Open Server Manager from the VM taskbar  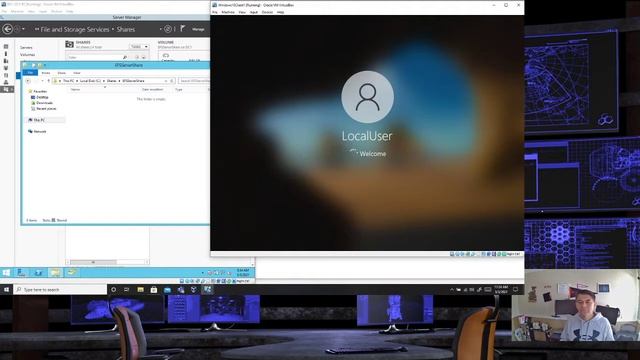[21, 273]
